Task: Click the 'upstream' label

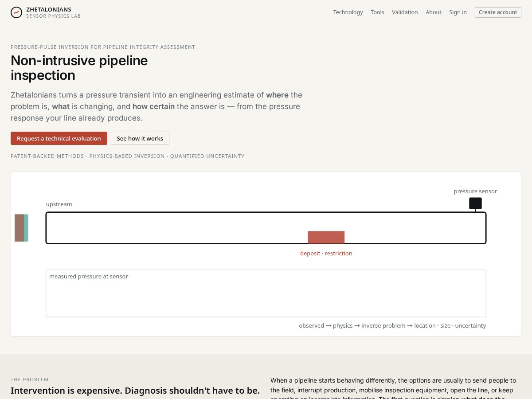Action: 59,204
